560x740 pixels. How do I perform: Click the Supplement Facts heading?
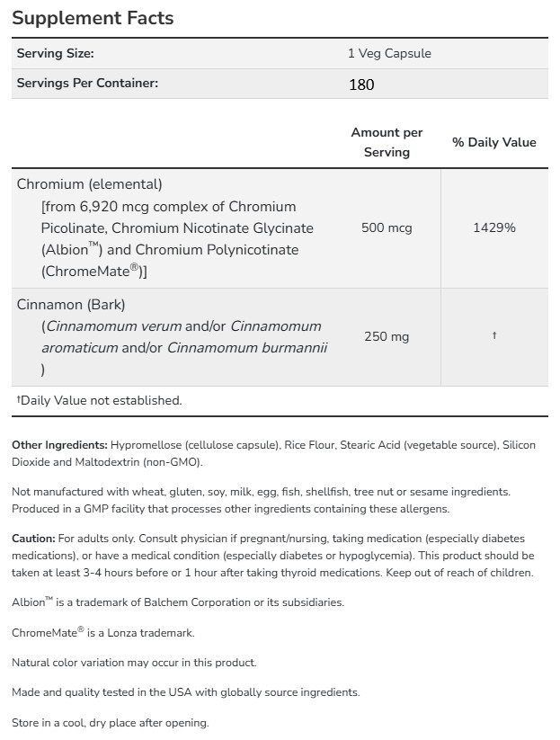(93, 18)
